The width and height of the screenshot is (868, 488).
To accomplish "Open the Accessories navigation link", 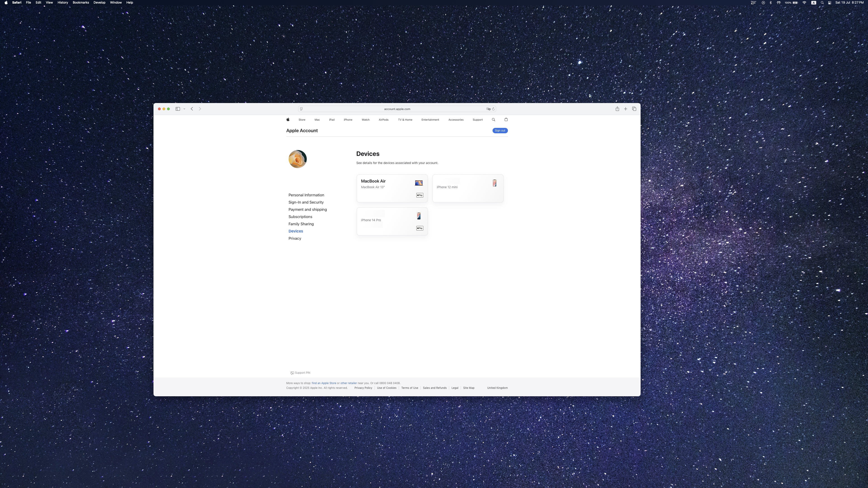I will tap(456, 120).
